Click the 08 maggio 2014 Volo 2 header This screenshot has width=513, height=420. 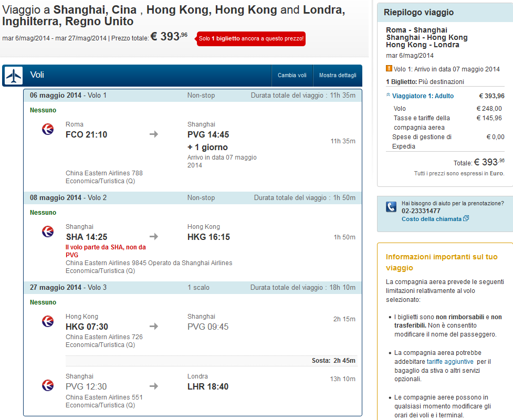pyautogui.click(x=193, y=198)
